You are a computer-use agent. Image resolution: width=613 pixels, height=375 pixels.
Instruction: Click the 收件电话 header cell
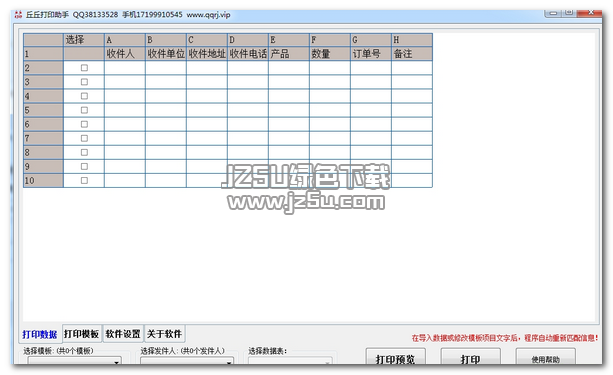tap(248, 54)
